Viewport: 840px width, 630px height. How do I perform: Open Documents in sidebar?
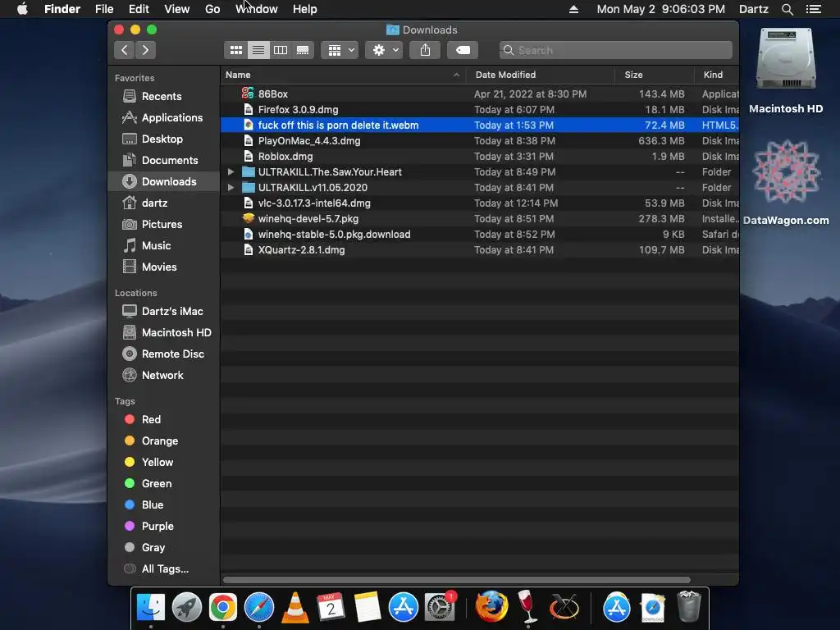[163, 160]
